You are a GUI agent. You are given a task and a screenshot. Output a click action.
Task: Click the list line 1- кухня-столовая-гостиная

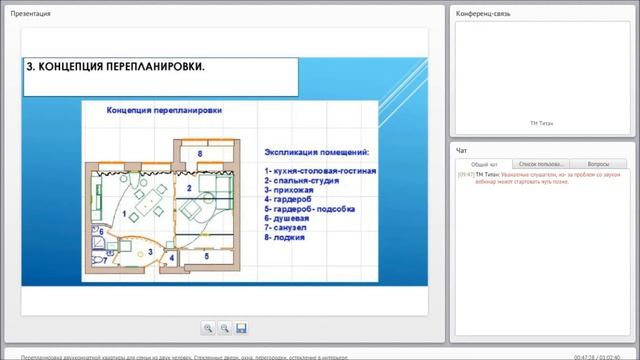click(x=320, y=171)
